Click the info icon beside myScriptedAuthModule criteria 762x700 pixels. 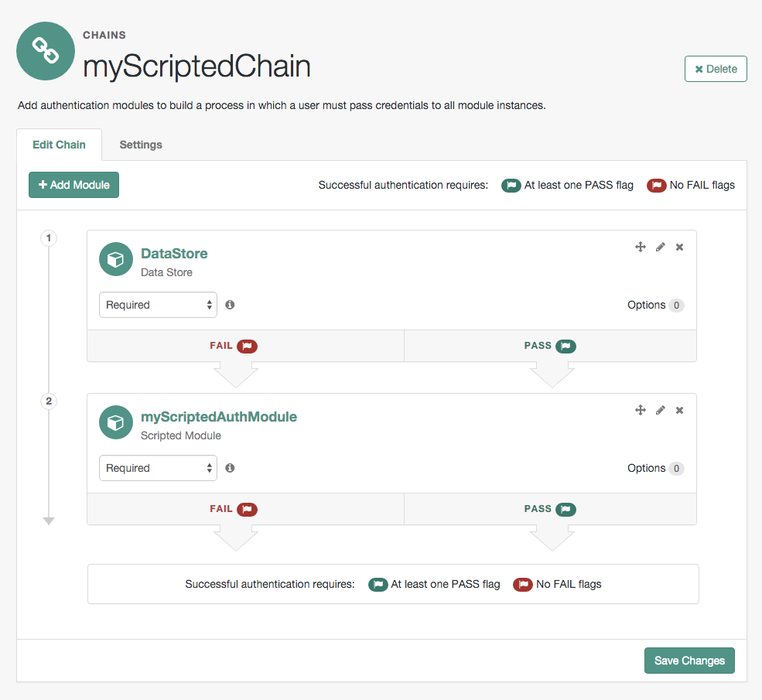(230, 468)
